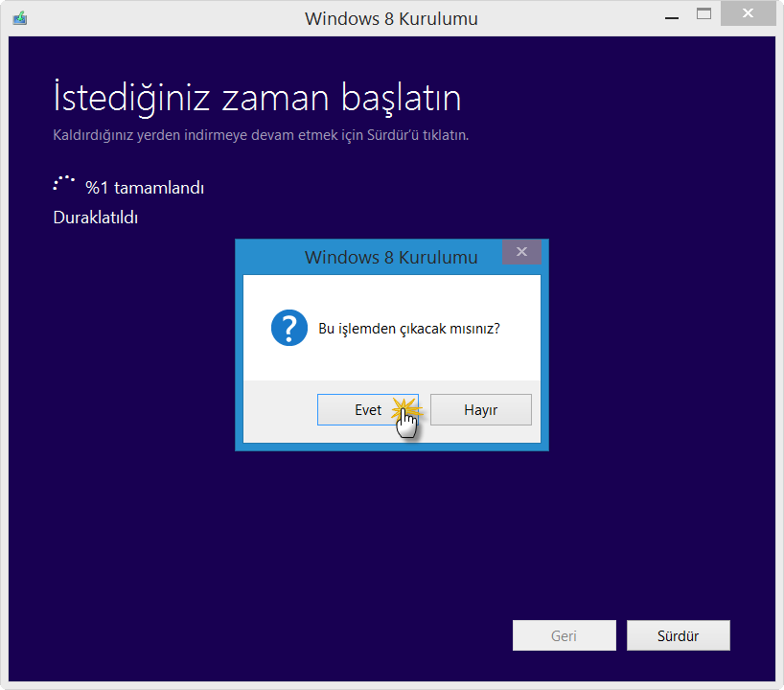Maximize the Windows 8 Kurulumu window
784x690 pixels.
click(704, 14)
